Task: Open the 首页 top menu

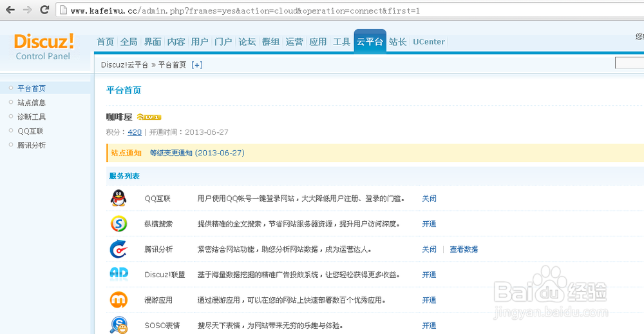Action: (x=105, y=41)
